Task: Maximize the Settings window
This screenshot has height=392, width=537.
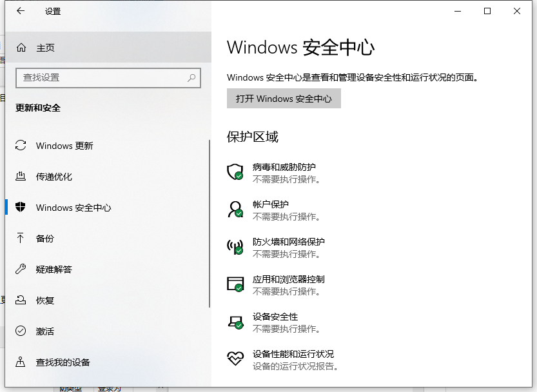Action: 487,12
